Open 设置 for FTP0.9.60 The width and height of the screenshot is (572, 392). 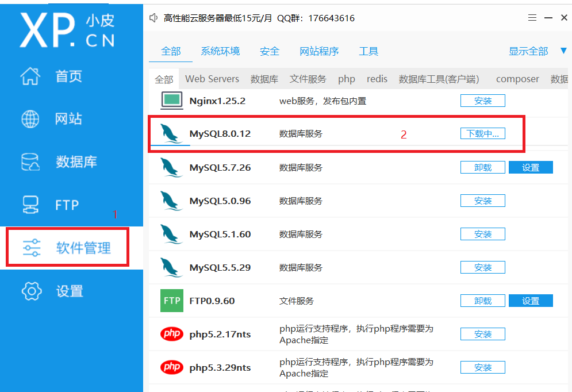tap(531, 301)
